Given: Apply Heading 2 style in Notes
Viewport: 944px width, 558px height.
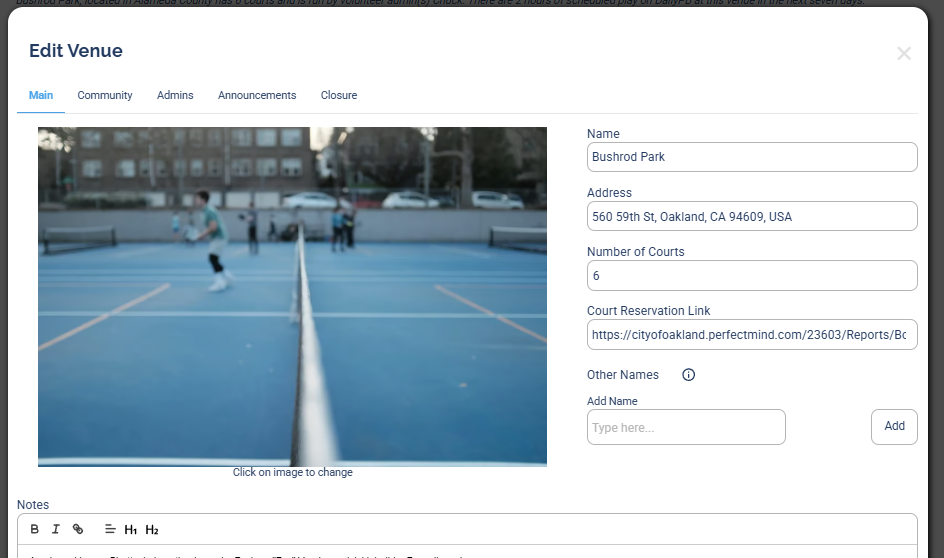Looking at the screenshot, I should 152,530.
